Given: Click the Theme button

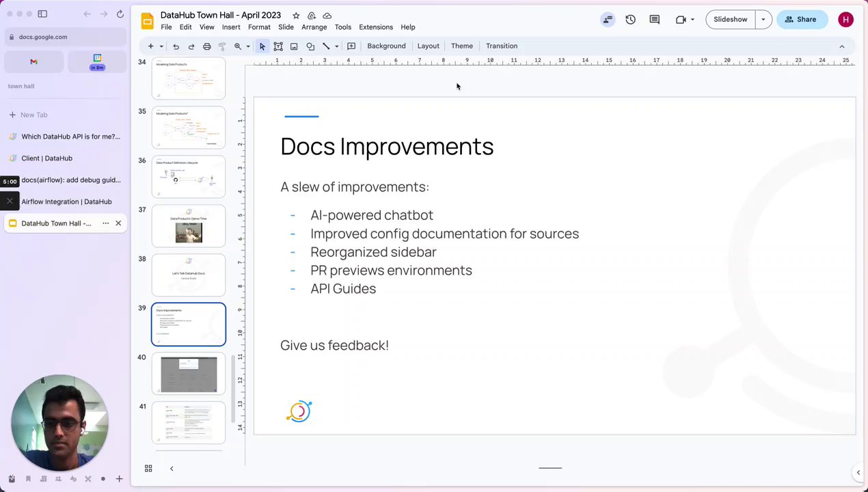Looking at the screenshot, I should (462, 46).
